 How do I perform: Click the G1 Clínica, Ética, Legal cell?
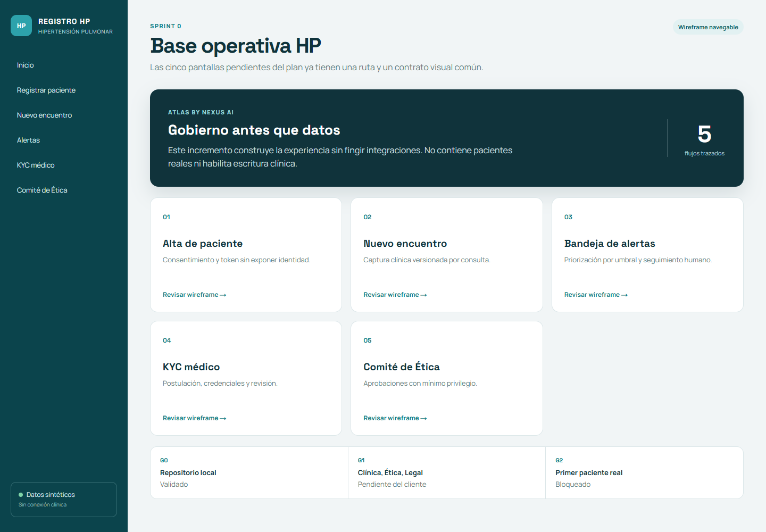click(447, 472)
